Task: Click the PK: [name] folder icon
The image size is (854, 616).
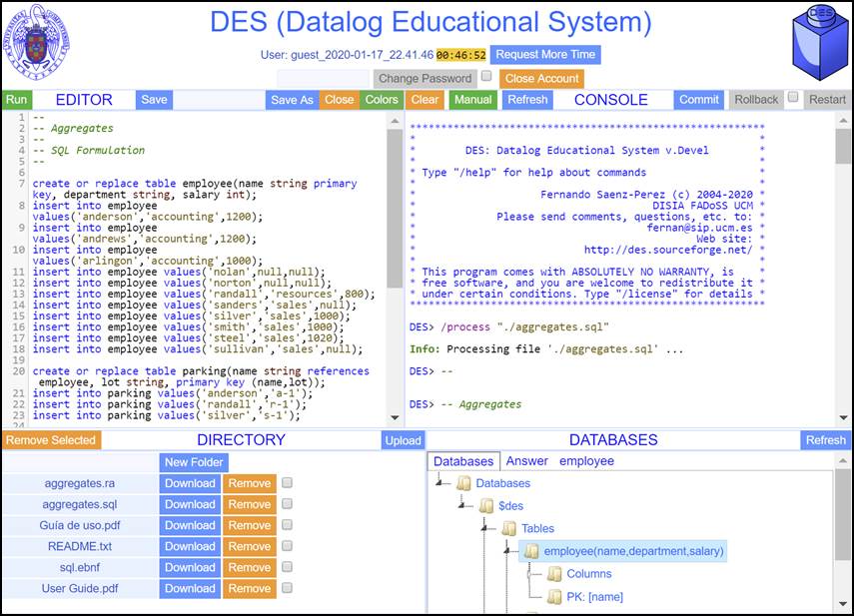Action: point(554,597)
